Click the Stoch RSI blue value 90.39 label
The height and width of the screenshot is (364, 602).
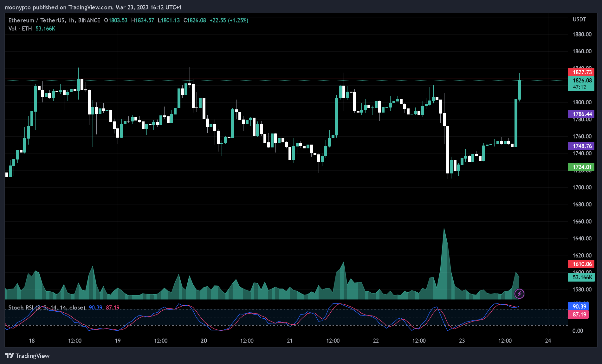coord(578,306)
